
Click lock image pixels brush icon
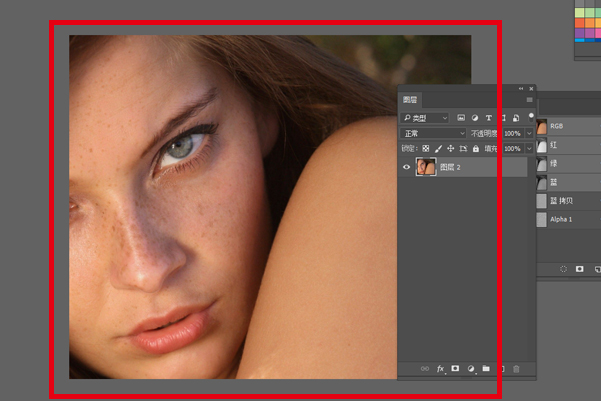click(x=438, y=149)
